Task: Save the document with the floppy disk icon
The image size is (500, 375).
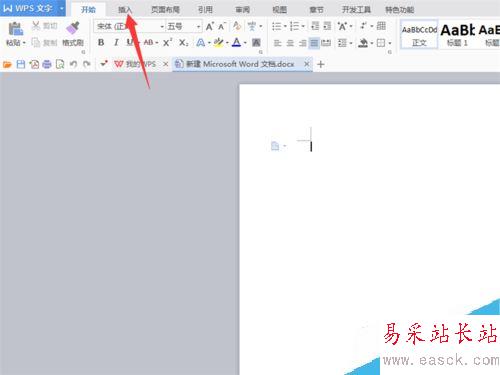Action: [x=21, y=64]
